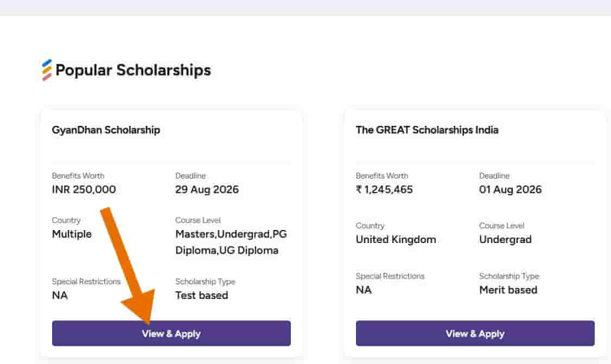Select the Multiple country value
The height and width of the screenshot is (364, 611).
[72, 234]
